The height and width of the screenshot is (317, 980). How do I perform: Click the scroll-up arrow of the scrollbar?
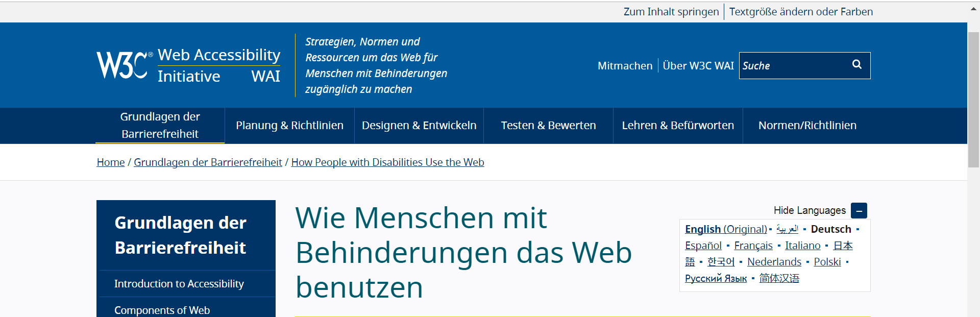click(x=973, y=9)
